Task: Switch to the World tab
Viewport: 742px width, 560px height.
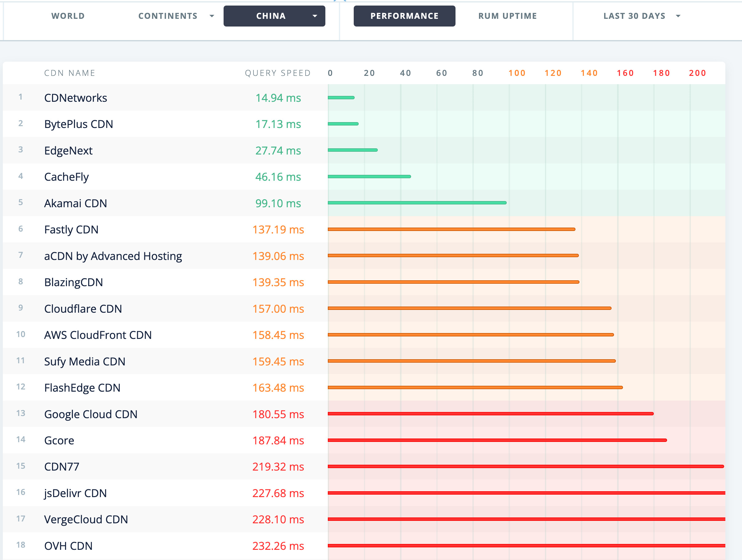Action: 68,16
